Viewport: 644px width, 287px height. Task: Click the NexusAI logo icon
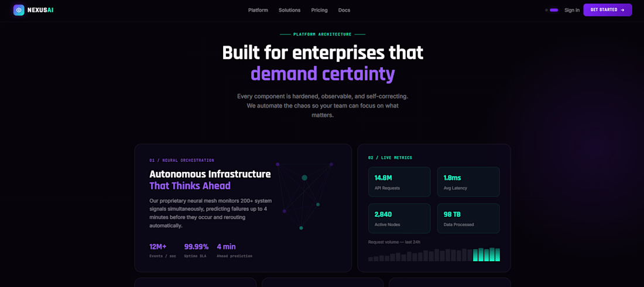(19, 10)
